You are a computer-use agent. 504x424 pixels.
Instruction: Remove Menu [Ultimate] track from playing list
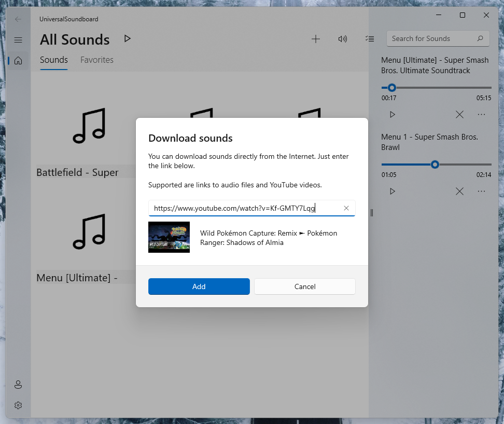tap(459, 115)
